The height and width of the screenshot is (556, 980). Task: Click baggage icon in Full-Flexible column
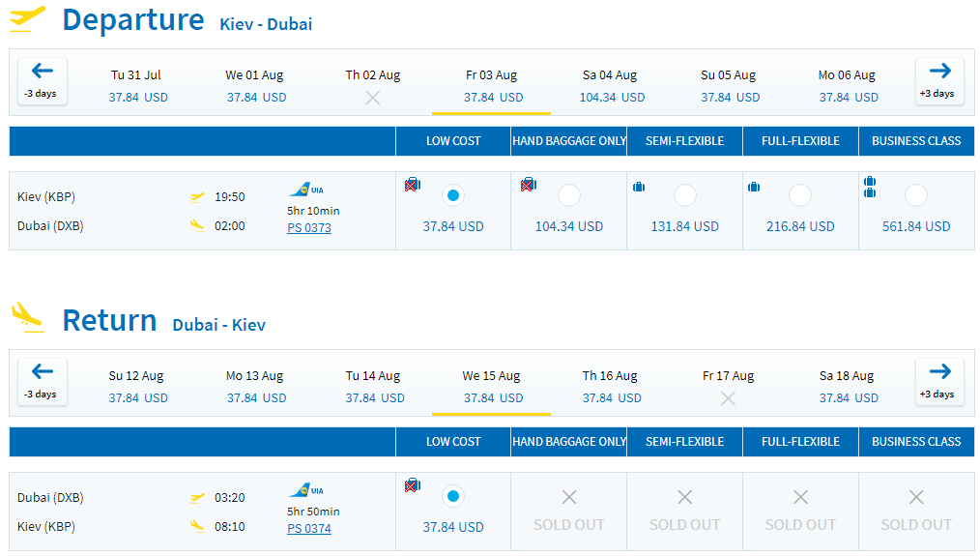(754, 187)
